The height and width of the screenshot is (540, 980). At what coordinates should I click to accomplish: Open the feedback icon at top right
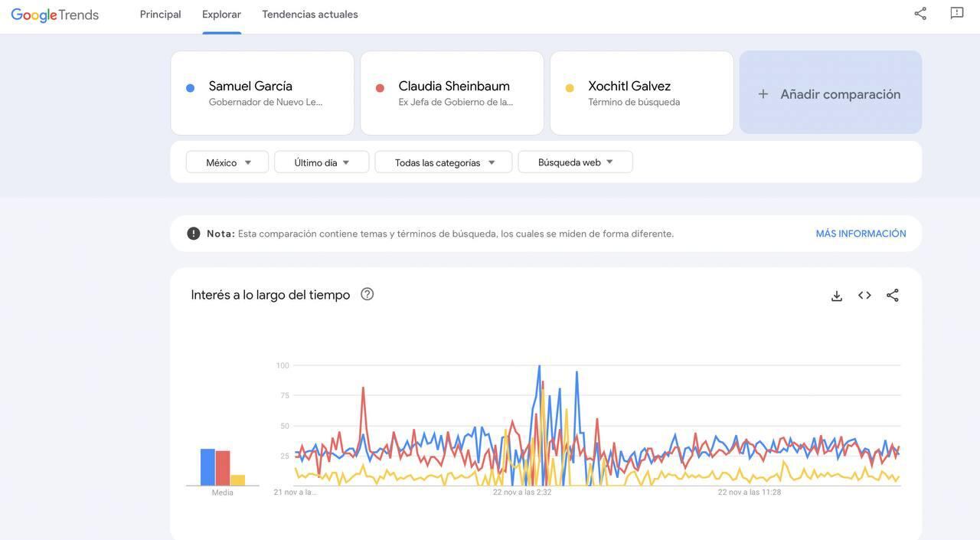point(953,11)
